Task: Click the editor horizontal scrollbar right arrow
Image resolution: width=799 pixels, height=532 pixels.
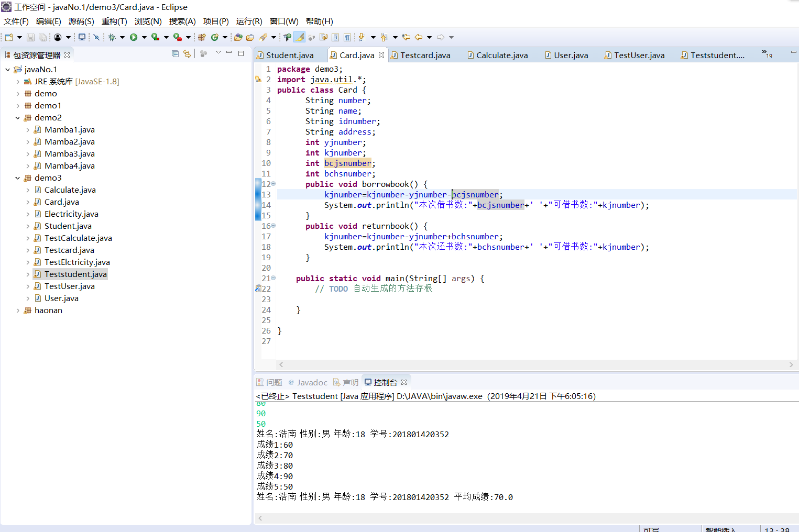Action: (791, 364)
